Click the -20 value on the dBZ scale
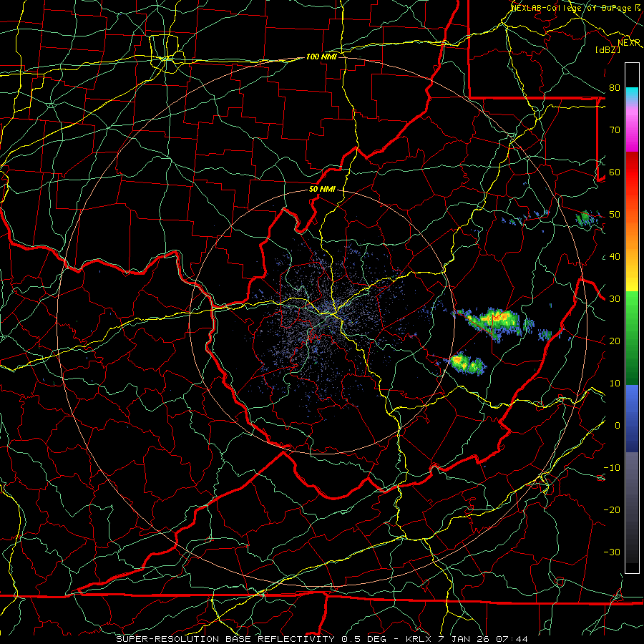This screenshot has width=644, height=644. pos(612,510)
